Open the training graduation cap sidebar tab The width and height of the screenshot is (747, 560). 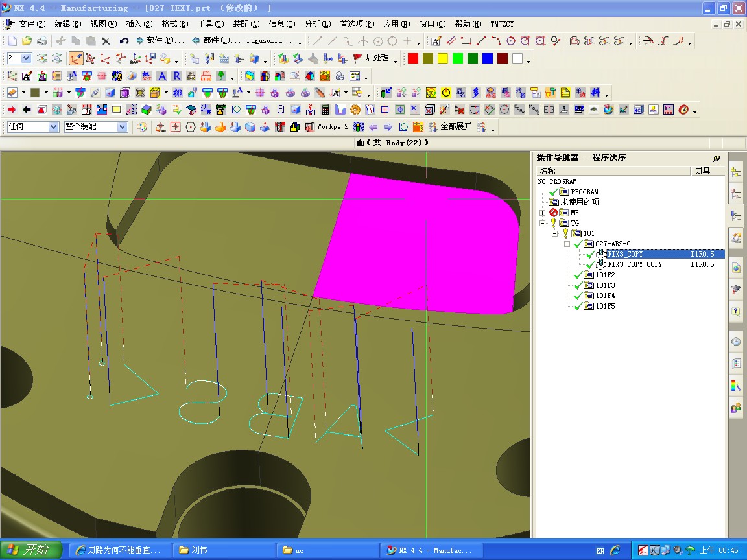coord(736,290)
